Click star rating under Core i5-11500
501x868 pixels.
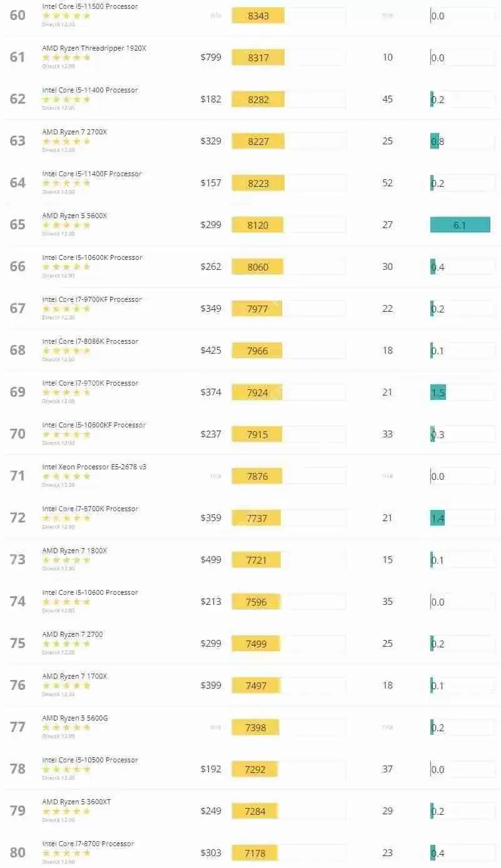tap(66, 16)
